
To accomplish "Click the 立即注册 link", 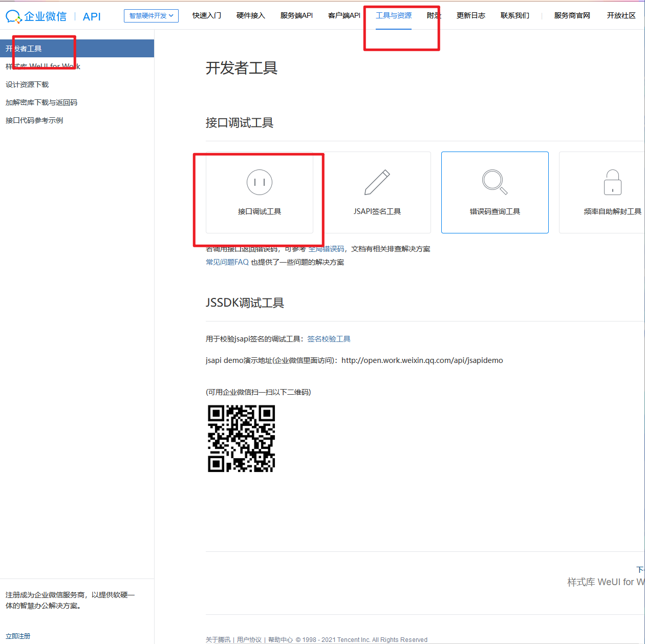I will (18, 636).
